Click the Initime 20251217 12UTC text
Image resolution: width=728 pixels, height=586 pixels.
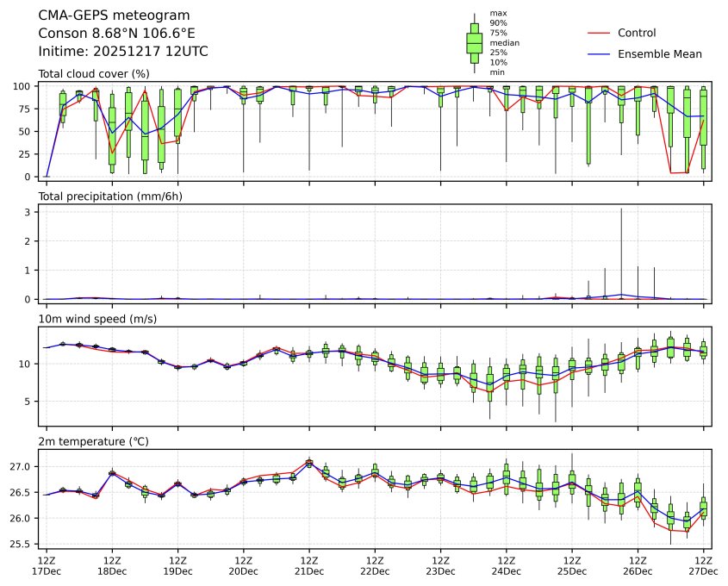(x=123, y=51)
